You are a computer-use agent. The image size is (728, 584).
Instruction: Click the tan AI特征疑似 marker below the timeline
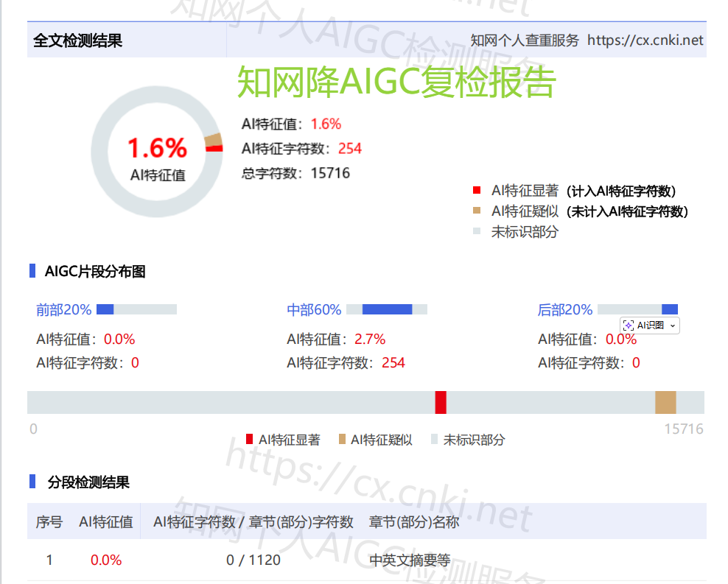tap(342, 440)
